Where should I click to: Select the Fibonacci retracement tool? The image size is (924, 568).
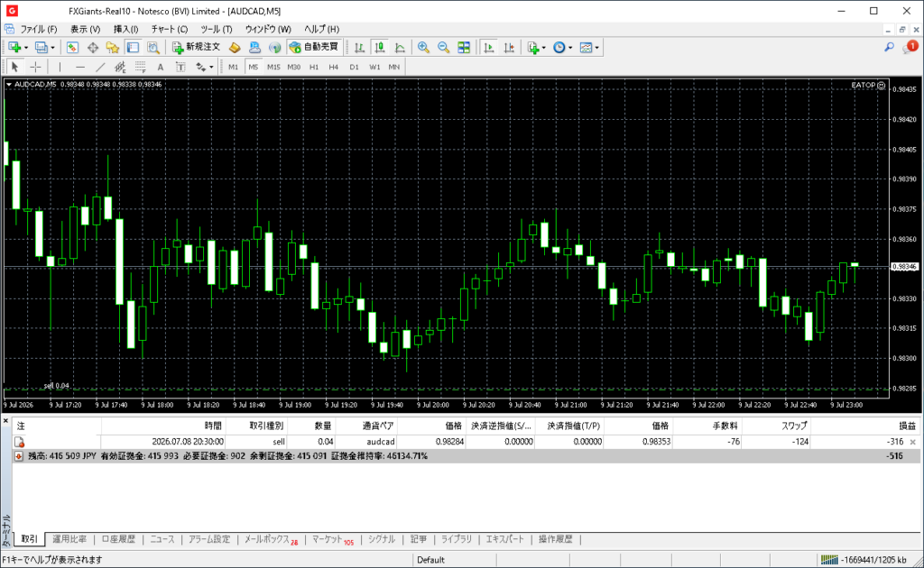[140, 67]
